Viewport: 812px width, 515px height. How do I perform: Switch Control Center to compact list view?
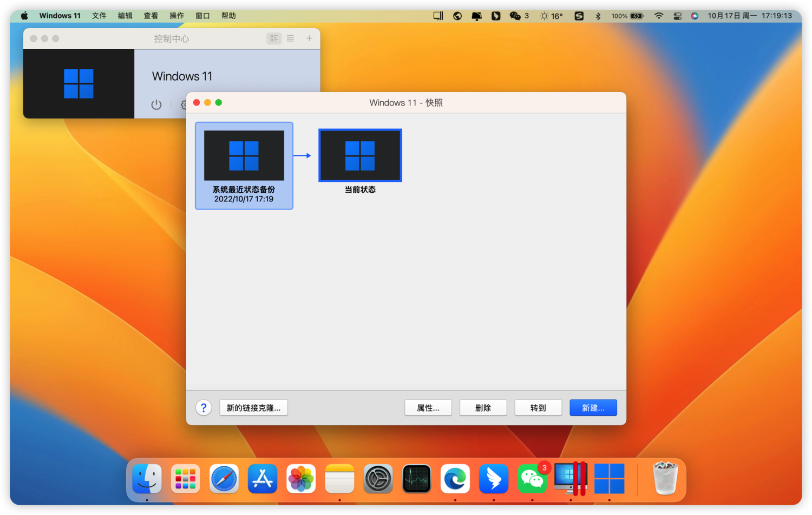(290, 38)
